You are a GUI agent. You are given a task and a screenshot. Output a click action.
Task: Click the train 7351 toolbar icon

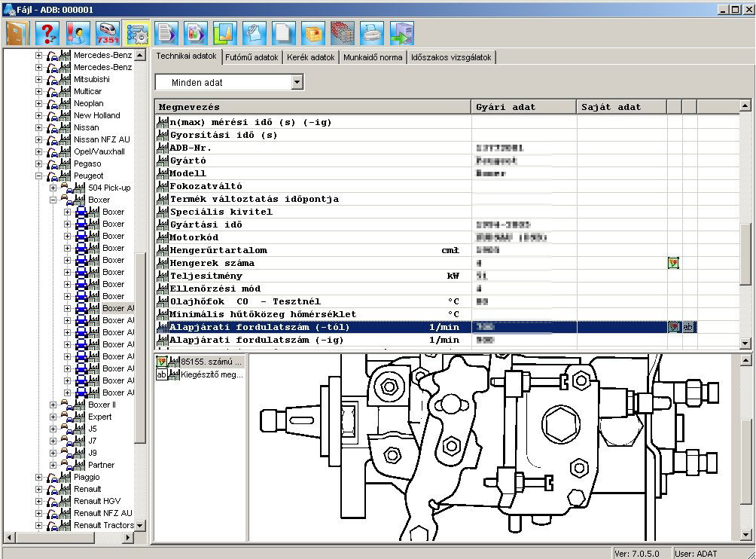coord(108,33)
